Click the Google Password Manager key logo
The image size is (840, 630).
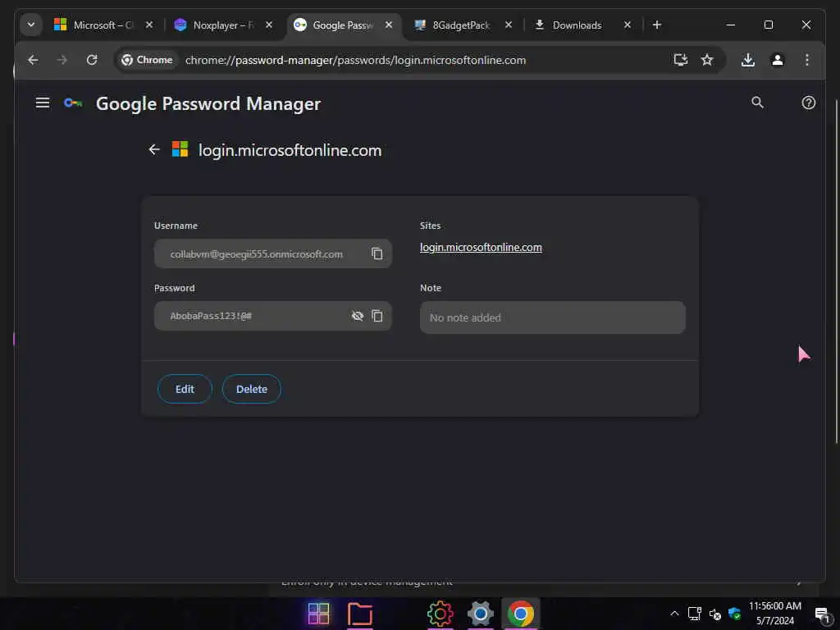[73, 103]
